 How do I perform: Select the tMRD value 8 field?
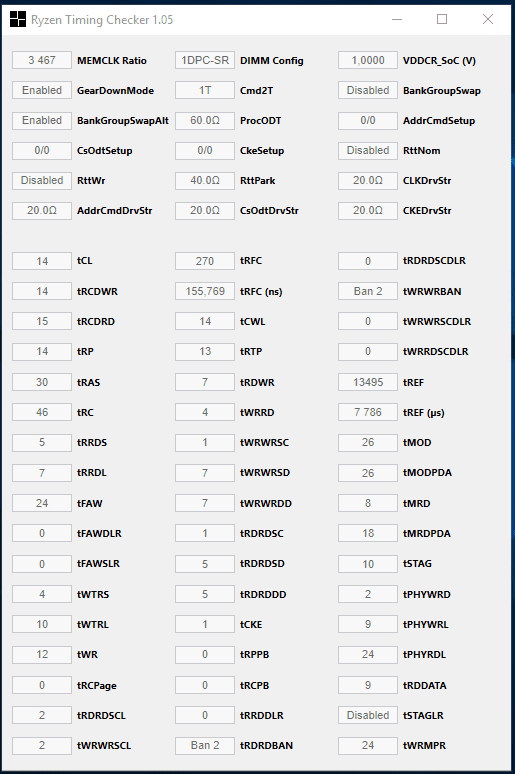tap(368, 503)
